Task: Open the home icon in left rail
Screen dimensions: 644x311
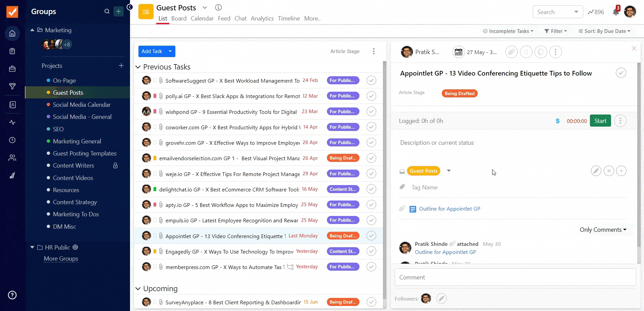Action: tap(12, 33)
